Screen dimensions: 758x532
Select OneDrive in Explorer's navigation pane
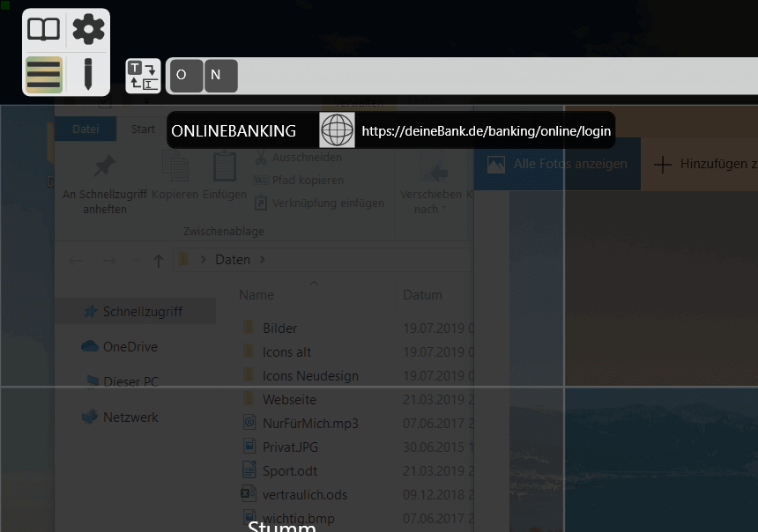pyautogui.click(x=119, y=346)
